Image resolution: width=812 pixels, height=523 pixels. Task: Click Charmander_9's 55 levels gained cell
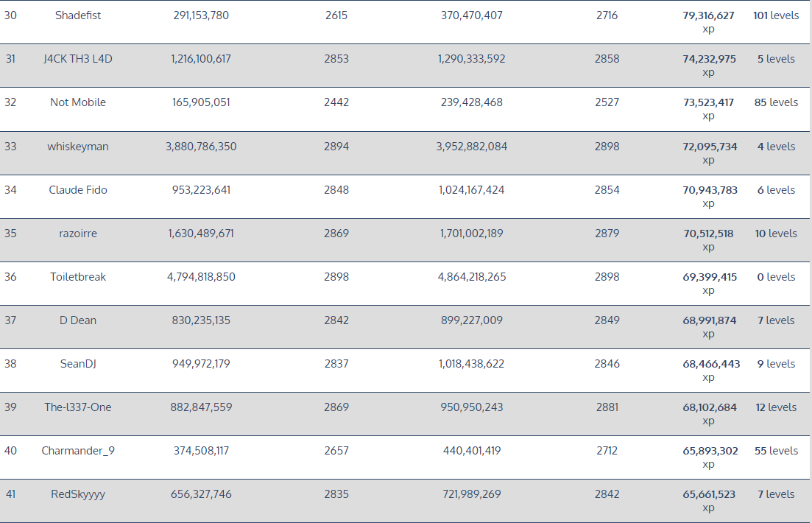776,451
